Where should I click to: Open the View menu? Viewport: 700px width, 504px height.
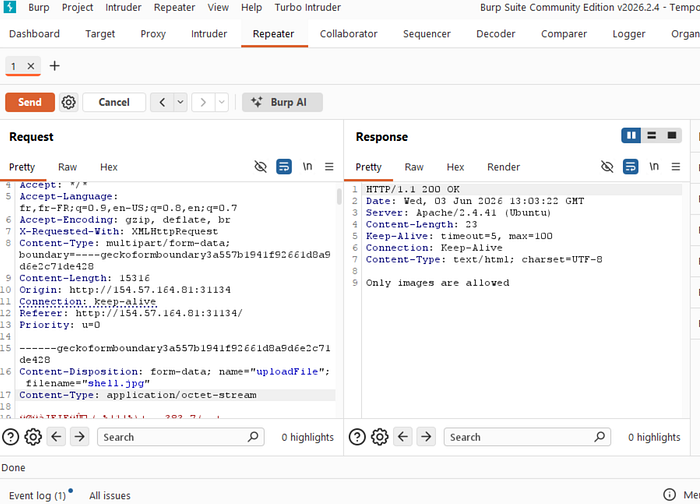coord(218,8)
